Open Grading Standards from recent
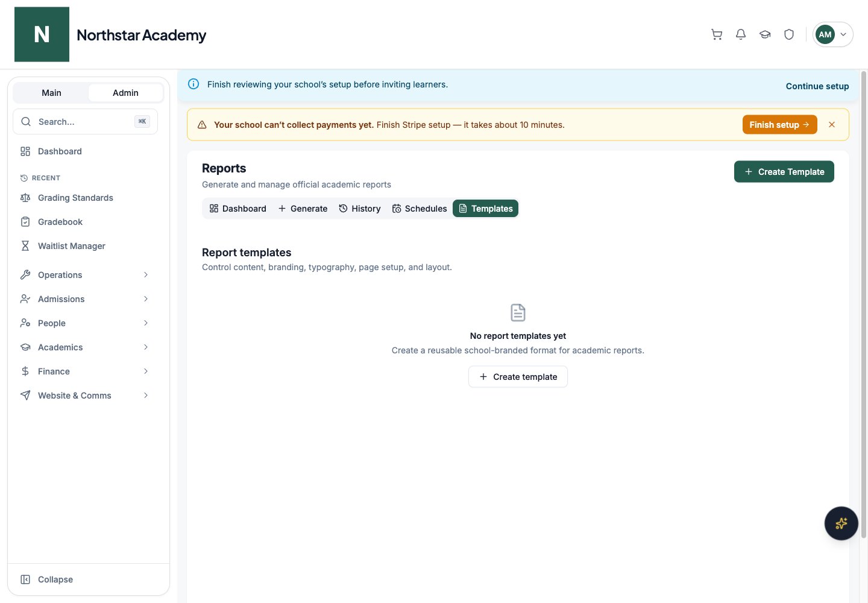868x603 pixels. (84, 198)
